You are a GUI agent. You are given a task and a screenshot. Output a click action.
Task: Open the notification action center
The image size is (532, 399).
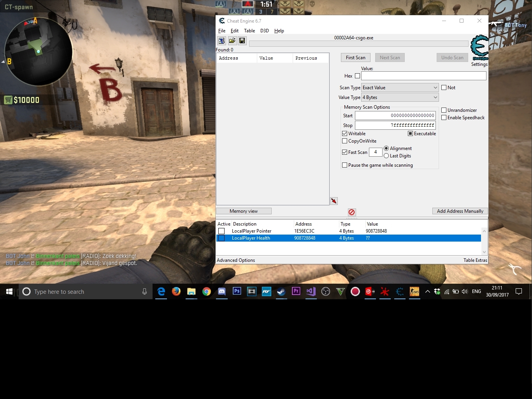click(519, 291)
